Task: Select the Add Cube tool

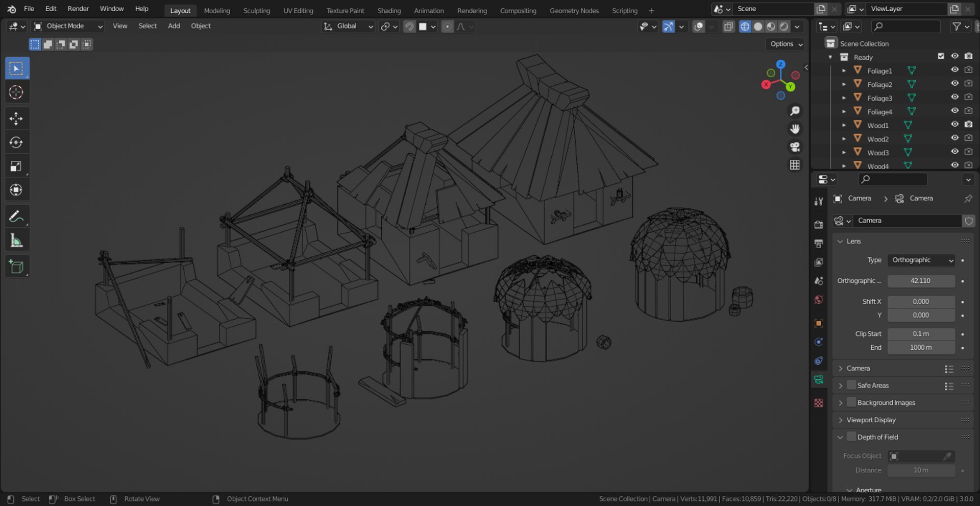Action: point(16,267)
